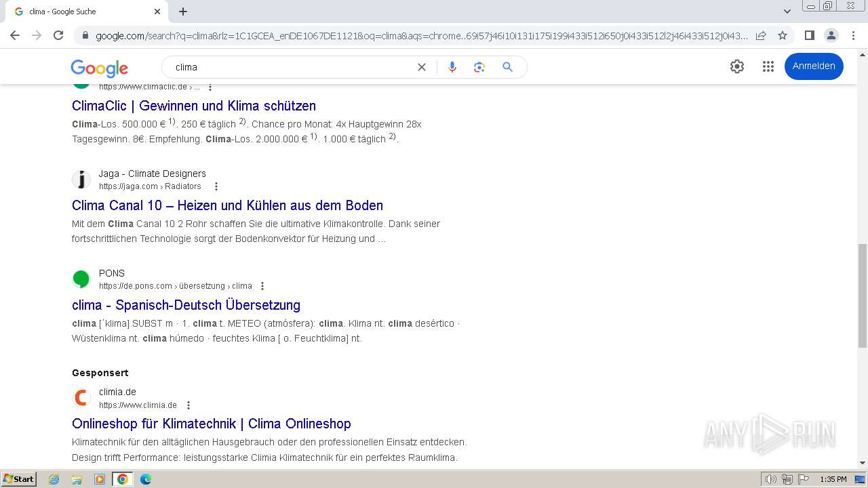
Task: Open ClimaClic Gewinnen und Klima schützen result
Action: point(194,106)
